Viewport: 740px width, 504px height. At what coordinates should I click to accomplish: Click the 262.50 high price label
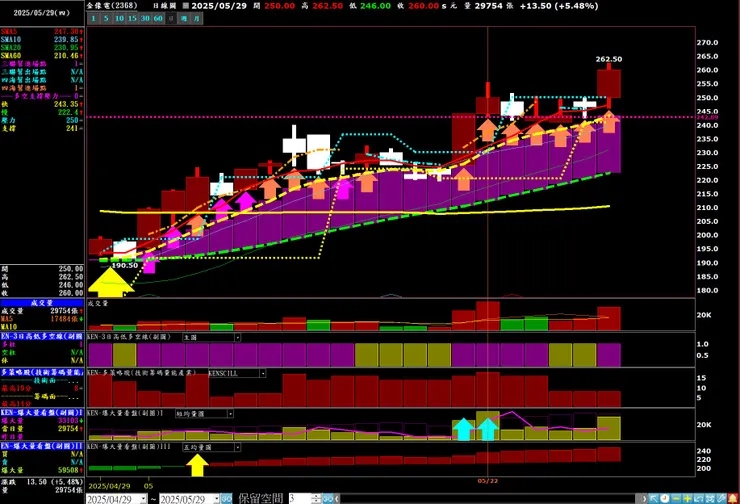coord(609,59)
